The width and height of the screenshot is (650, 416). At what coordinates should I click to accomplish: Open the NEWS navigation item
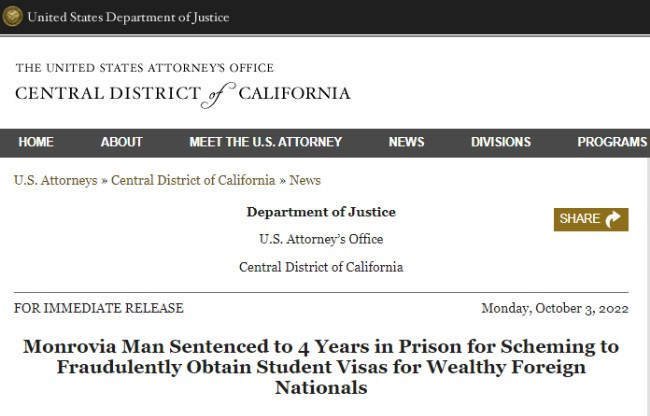[x=406, y=142]
